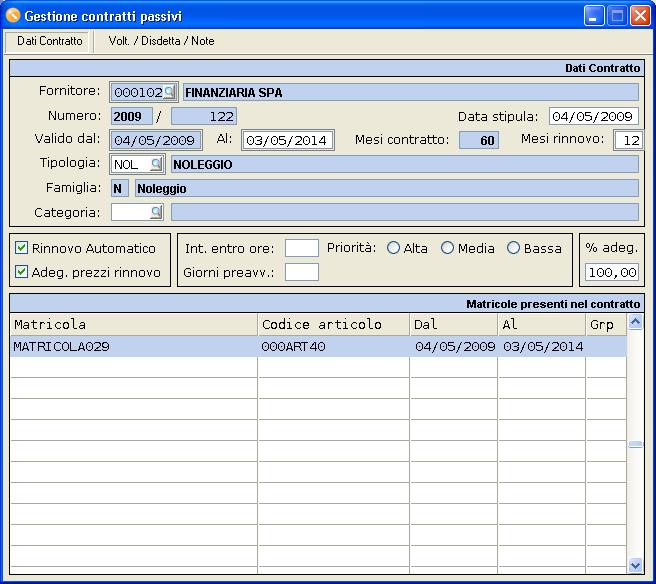
Task: Click the Fornitore lookup magnifier icon
Action: pos(169,92)
